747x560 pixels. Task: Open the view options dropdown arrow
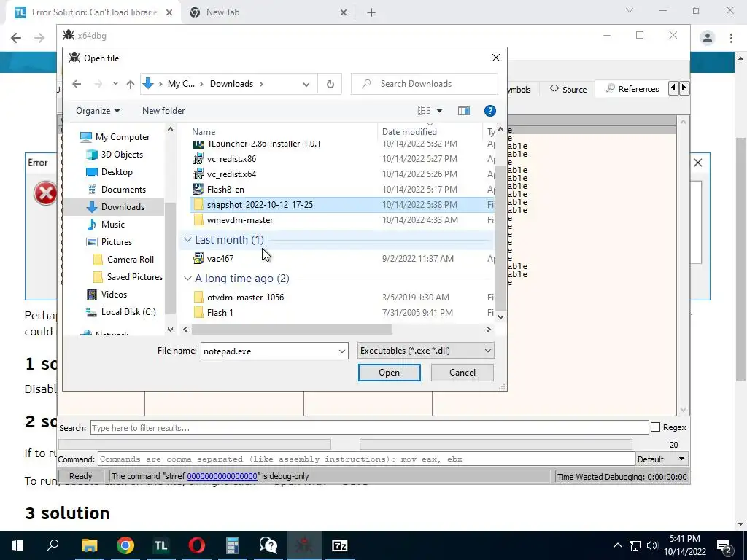pos(439,111)
